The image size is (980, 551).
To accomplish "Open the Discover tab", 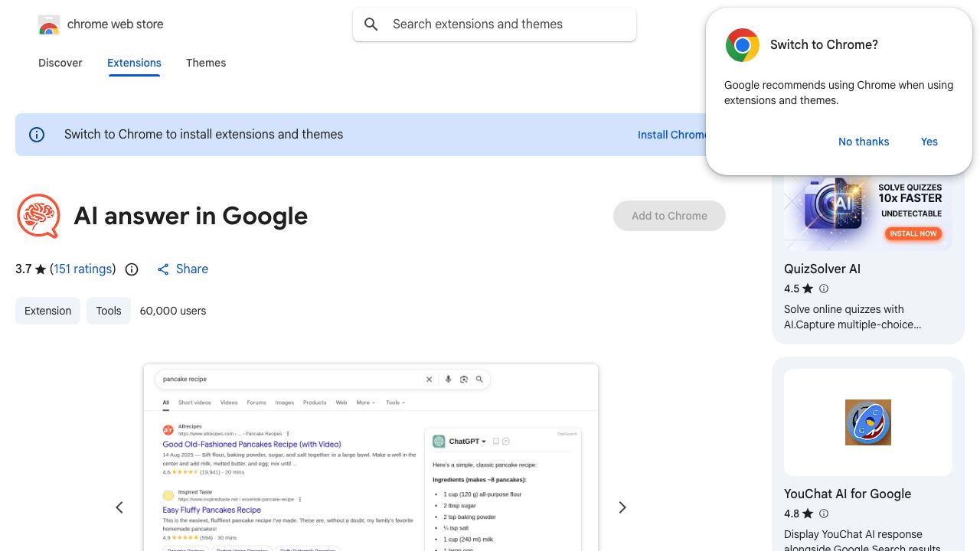I will pyautogui.click(x=60, y=63).
